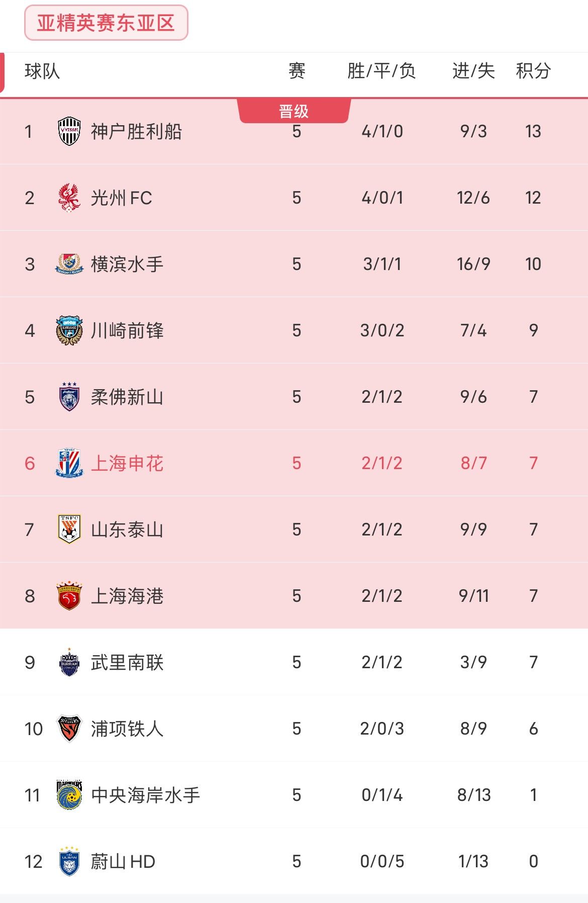588x903 pixels.
Task: Open the 上海海港 red badge
Action: tap(69, 596)
